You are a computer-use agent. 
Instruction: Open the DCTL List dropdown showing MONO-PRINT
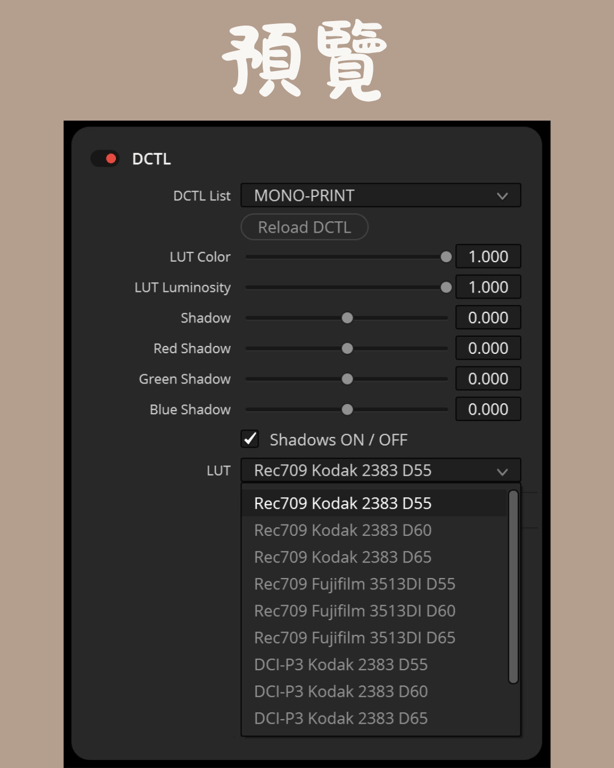click(x=380, y=195)
